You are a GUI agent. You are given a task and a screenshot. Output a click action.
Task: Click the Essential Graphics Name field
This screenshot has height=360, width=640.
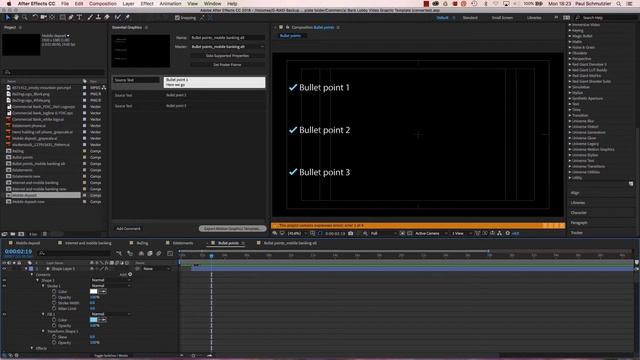tap(228, 38)
